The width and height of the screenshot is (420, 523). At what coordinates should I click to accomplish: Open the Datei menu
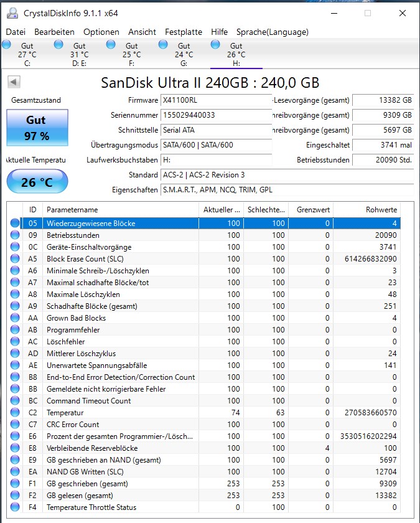point(16,32)
